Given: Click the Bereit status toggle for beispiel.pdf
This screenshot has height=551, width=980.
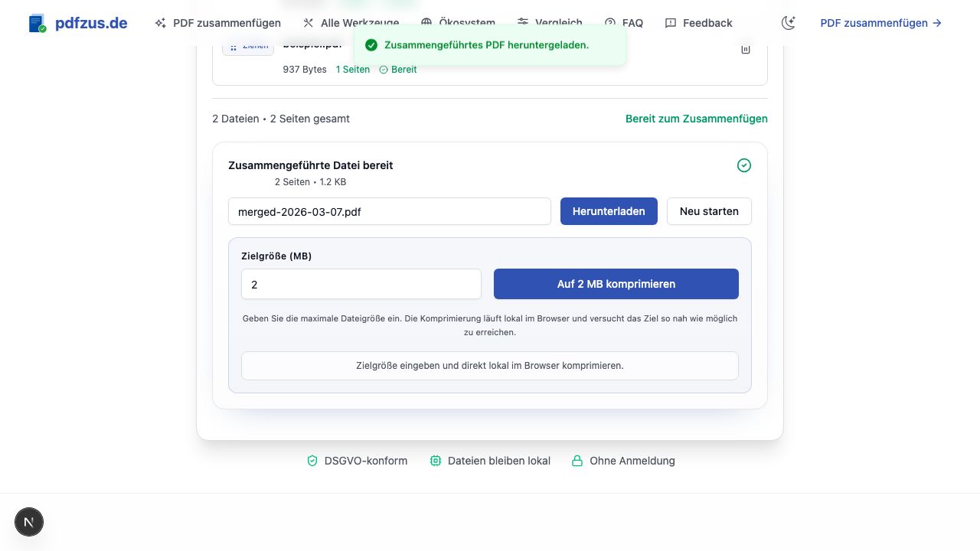Looking at the screenshot, I should [397, 69].
